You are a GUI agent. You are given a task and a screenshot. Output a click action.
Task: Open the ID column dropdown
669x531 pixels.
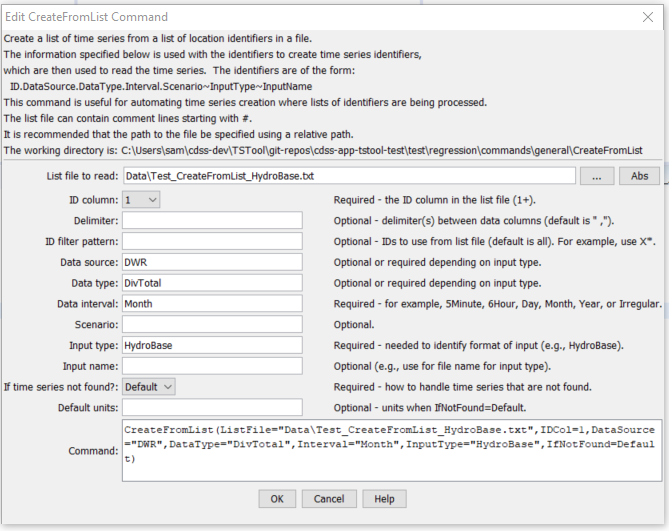141,200
